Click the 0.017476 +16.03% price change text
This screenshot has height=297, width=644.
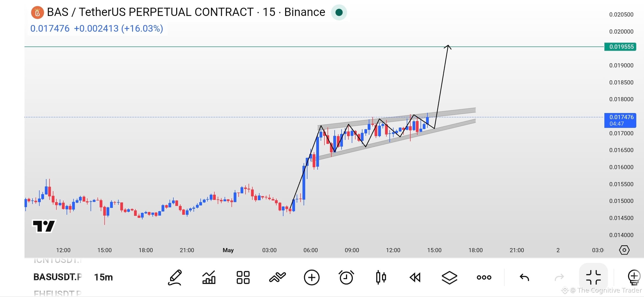click(x=97, y=29)
